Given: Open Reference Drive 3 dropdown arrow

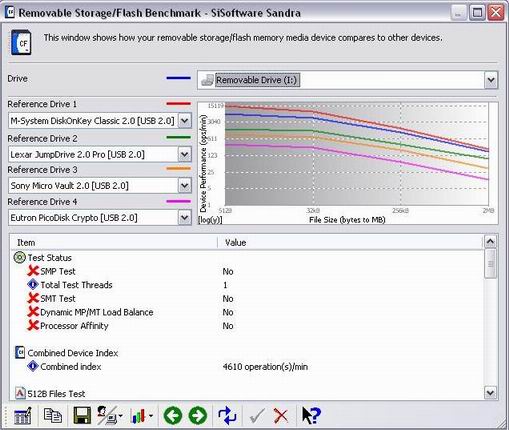Looking at the screenshot, I should tap(185, 185).
